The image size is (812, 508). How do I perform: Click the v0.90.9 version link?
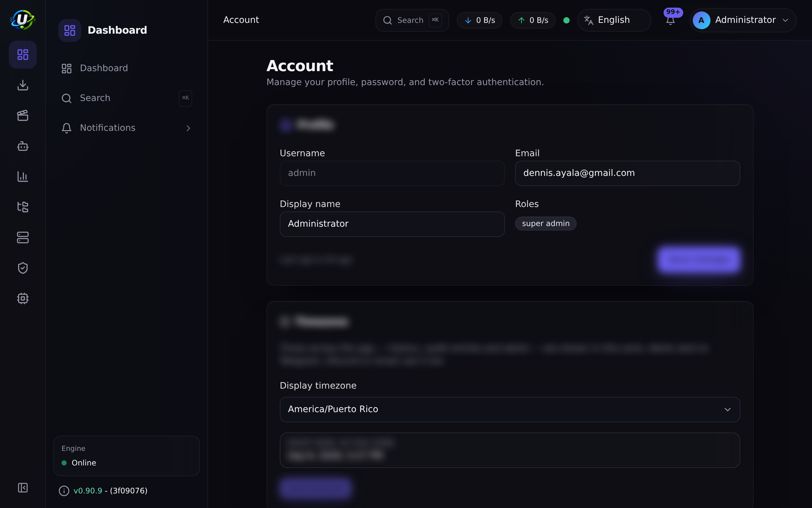point(88,491)
